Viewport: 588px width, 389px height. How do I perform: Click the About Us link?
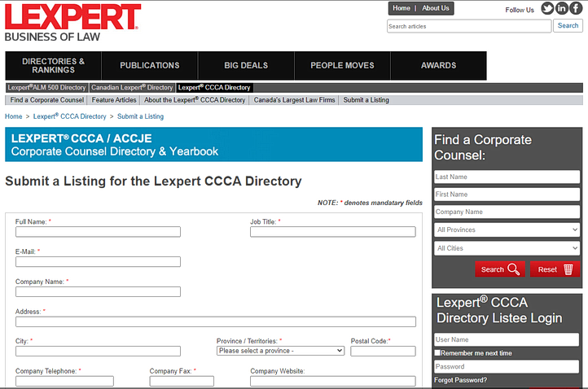(436, 8)
